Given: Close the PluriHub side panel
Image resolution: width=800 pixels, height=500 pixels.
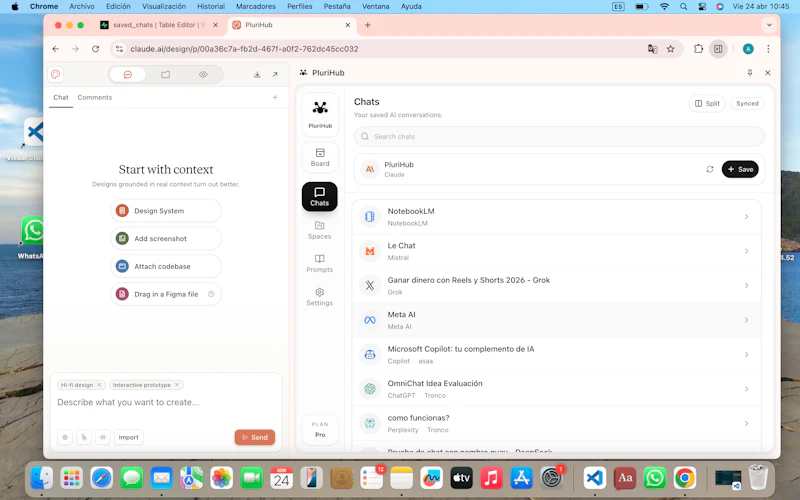Looking at the screenshot, I should click(767, 73).
